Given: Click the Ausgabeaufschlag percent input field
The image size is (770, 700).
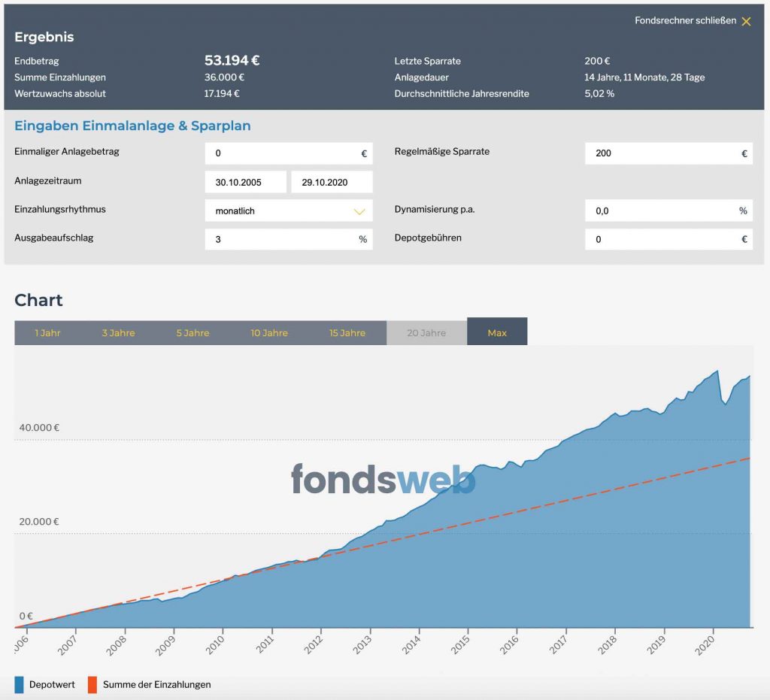Looking at the screenshot, I should click(289, 239).
